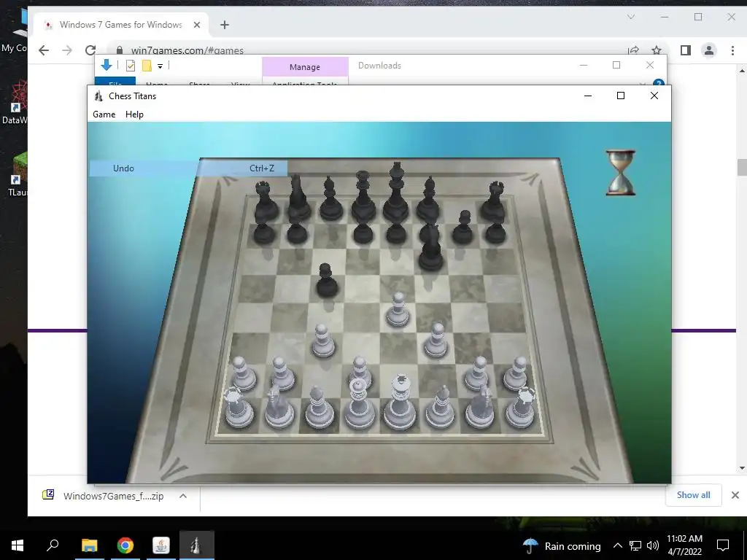Click the new folder icon in Explorer toolbar
This screenshot has height=560, width=747.
(x=147, y=66)
